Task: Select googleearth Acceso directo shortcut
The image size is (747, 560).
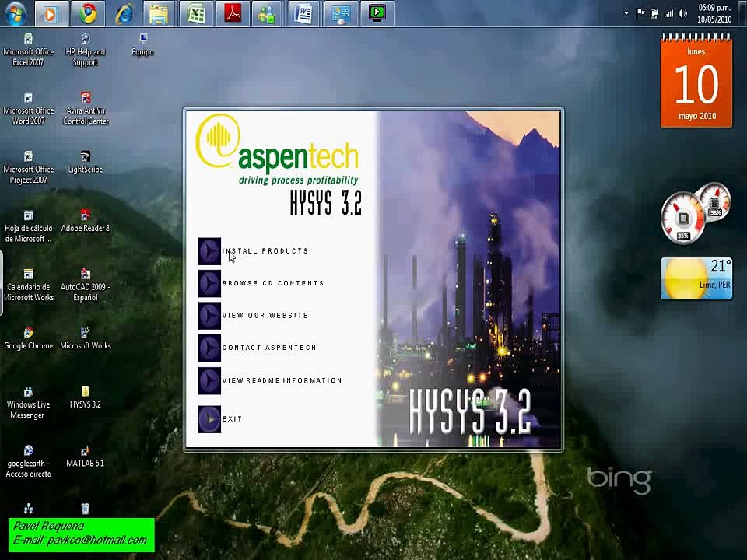Action: click(29, 461)
